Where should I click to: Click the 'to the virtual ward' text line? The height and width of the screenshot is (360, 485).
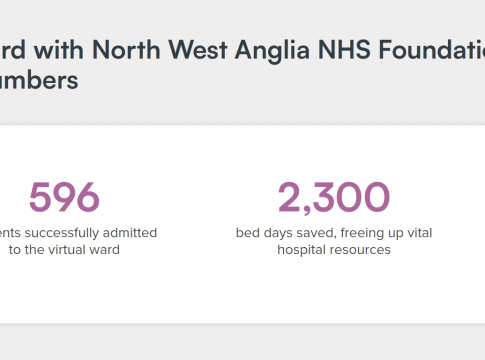pyautogui.click(x=64, y=250)
